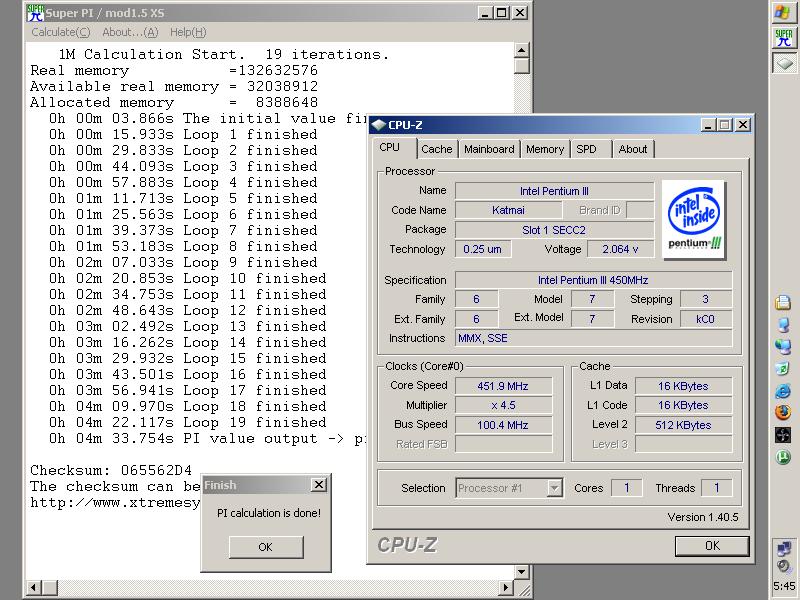Open My Computer quick launch icon
Screen dimensions: 800x600
point(783,324)
